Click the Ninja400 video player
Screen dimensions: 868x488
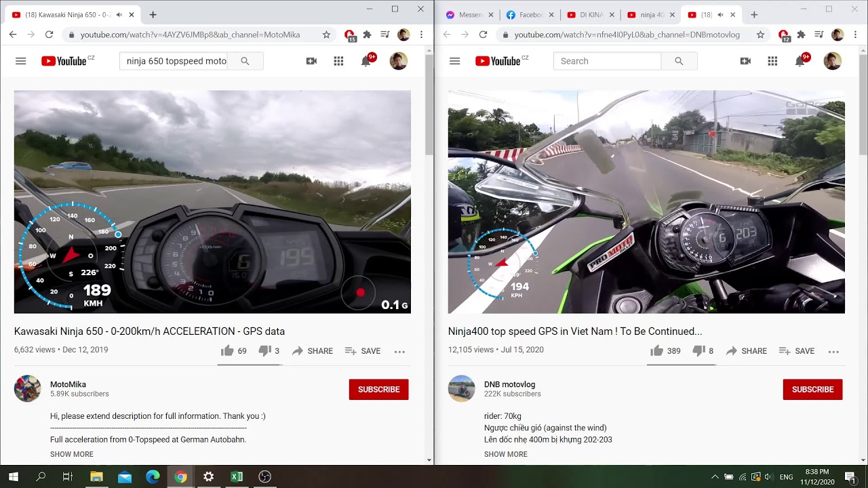(646, 202)
